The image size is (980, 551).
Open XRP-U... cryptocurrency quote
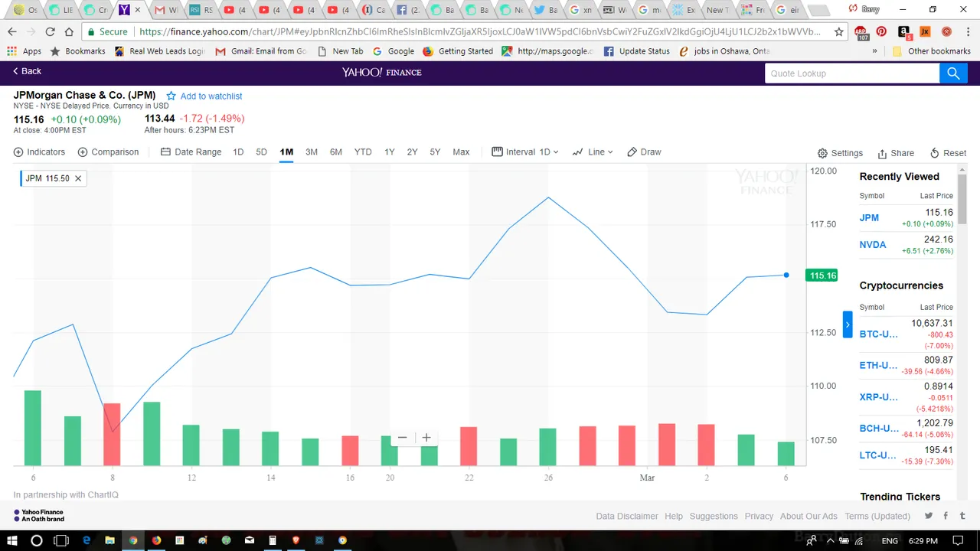point(878,397)
